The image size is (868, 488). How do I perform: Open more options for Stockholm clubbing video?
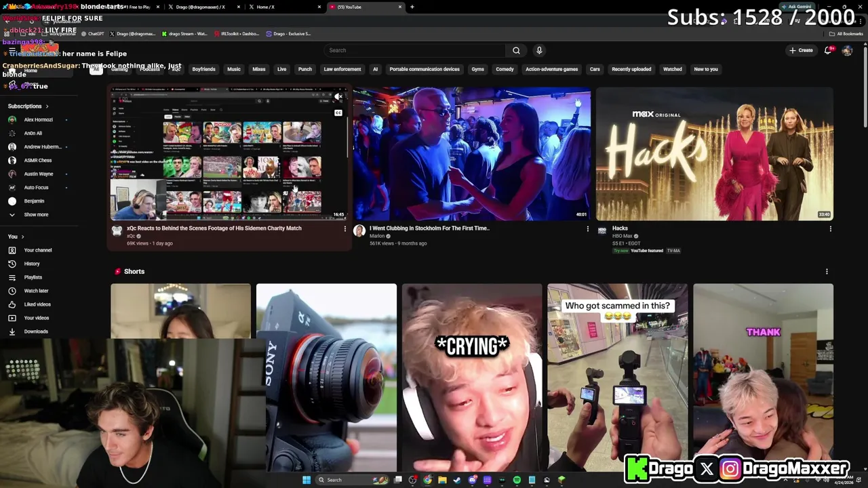(587, 229)
